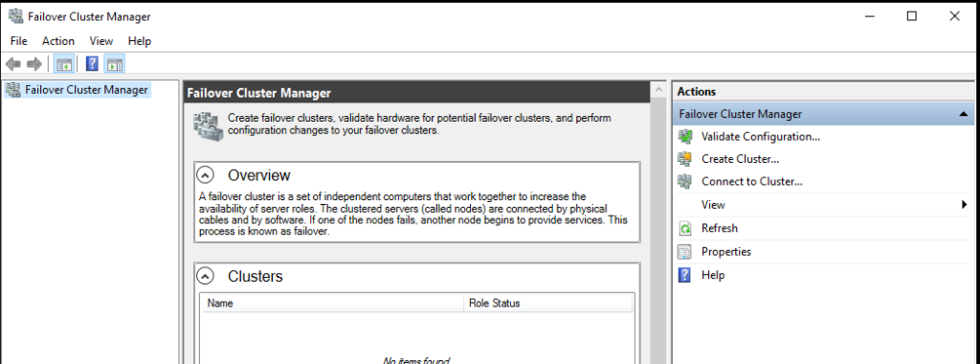The width and height of the screenshot is (980, 364).
Task: Click the Overview heading text
Action: [258, 174]
